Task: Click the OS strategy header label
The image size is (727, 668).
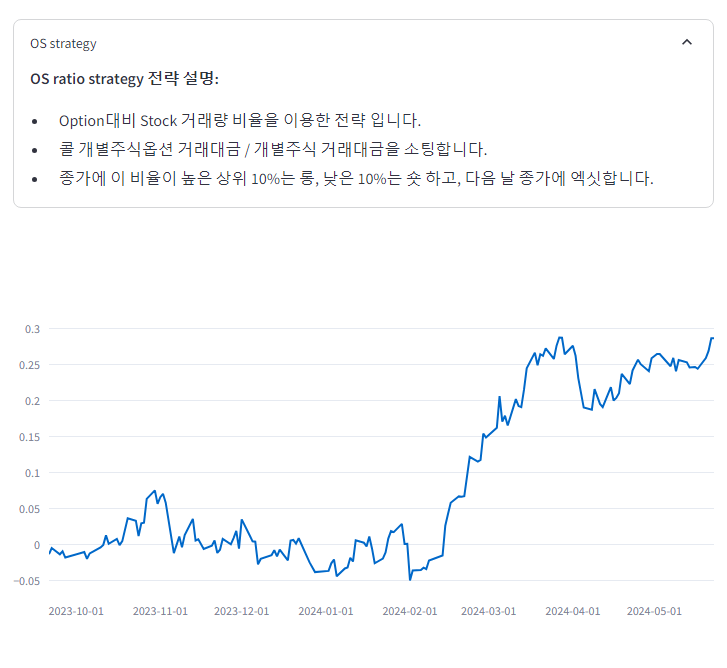Action: (63, 44)
